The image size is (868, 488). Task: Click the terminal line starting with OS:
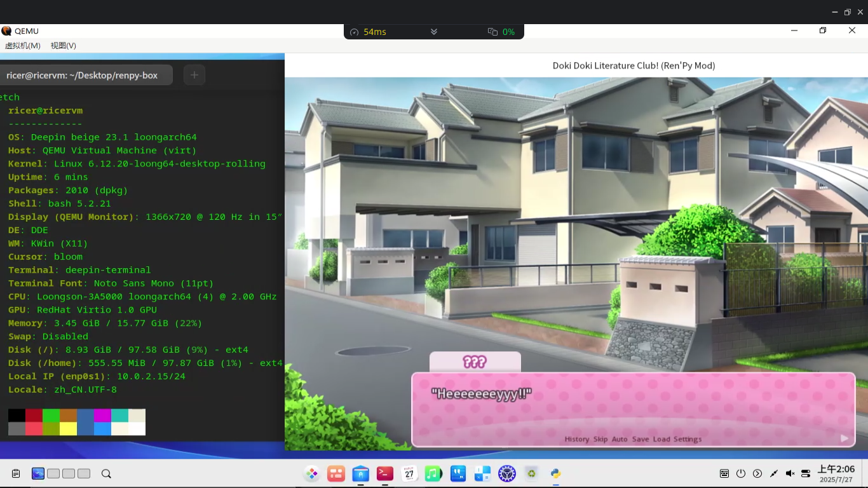[x=102, y=137]
